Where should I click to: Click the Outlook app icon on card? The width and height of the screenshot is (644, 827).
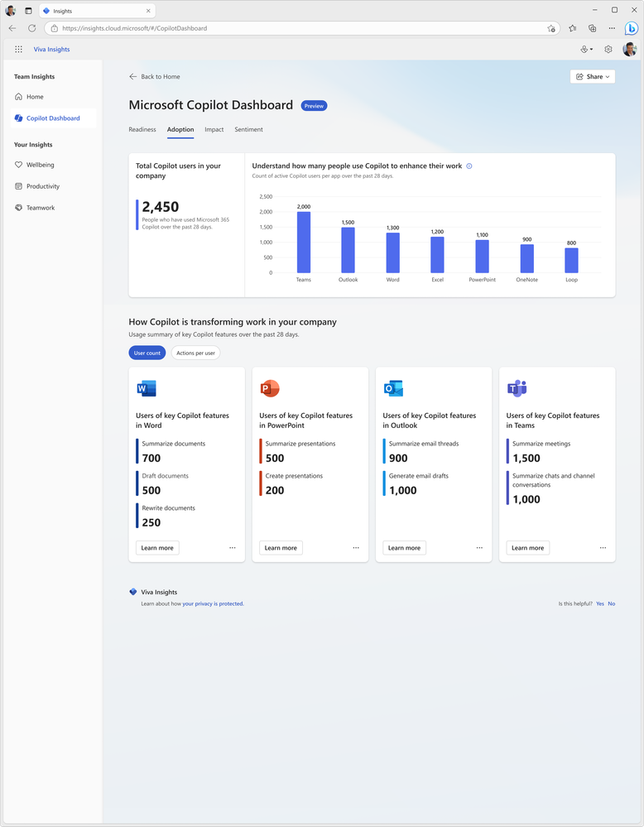pyautogui.click(x=393, y=389)
